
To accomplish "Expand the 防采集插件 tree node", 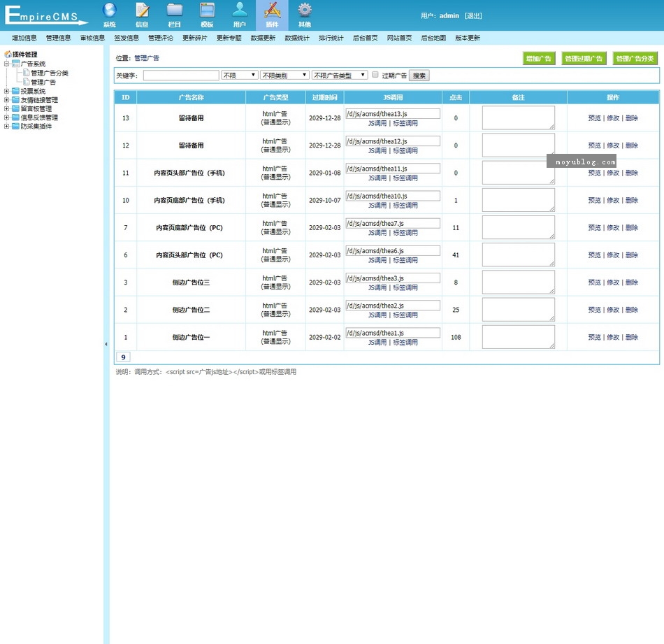I will point(6,127).
